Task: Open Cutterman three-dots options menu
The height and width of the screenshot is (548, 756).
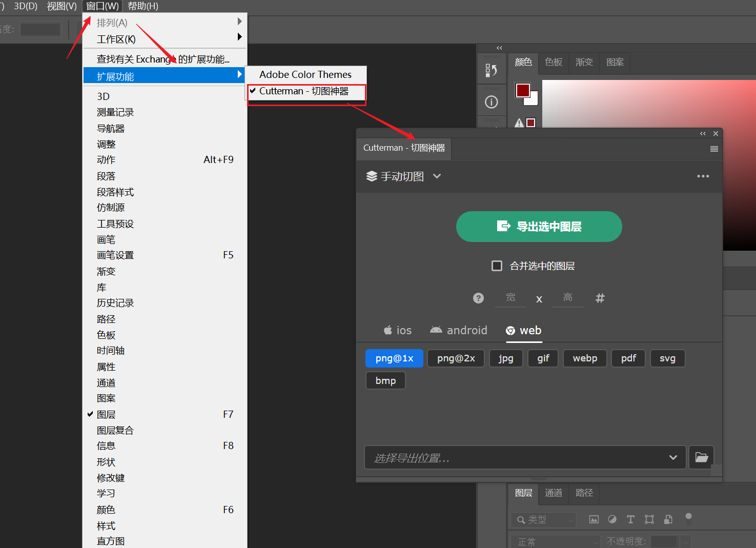Action: pyautogui.click(x=703, y=176)
